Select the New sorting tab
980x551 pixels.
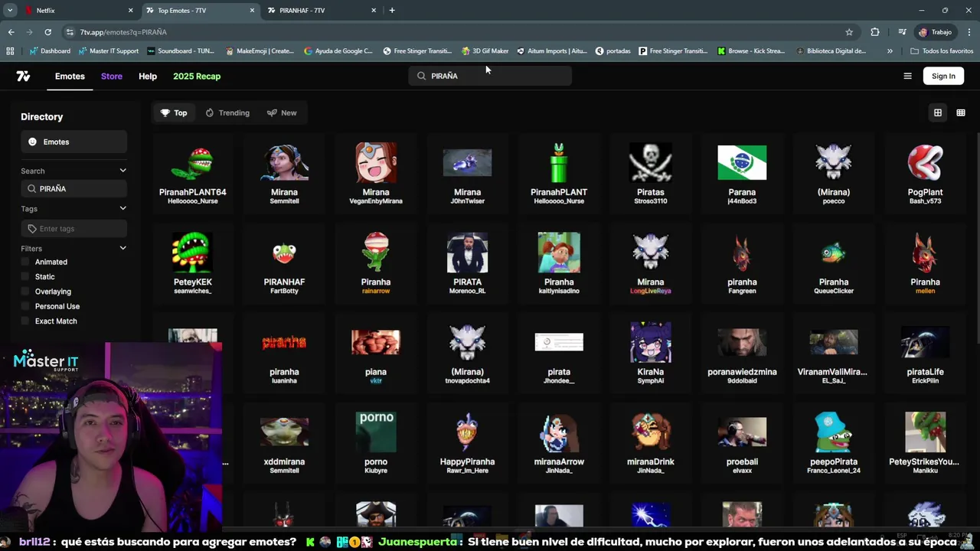282,112
